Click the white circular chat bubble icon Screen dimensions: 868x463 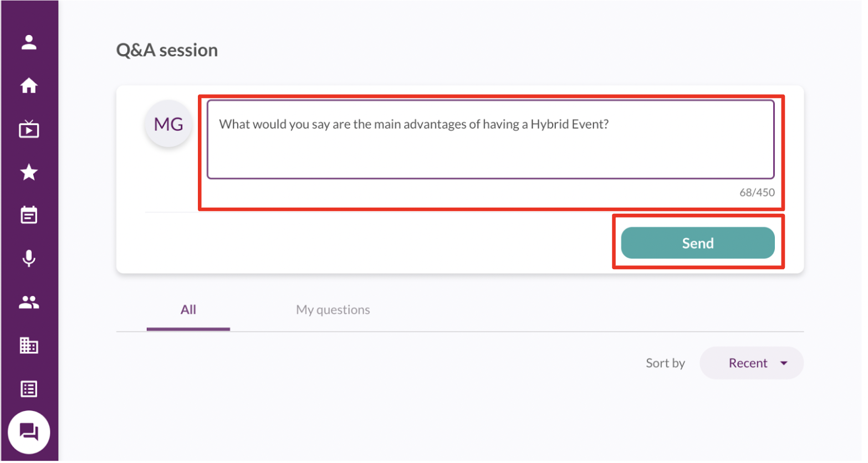[x=29, y=433]
